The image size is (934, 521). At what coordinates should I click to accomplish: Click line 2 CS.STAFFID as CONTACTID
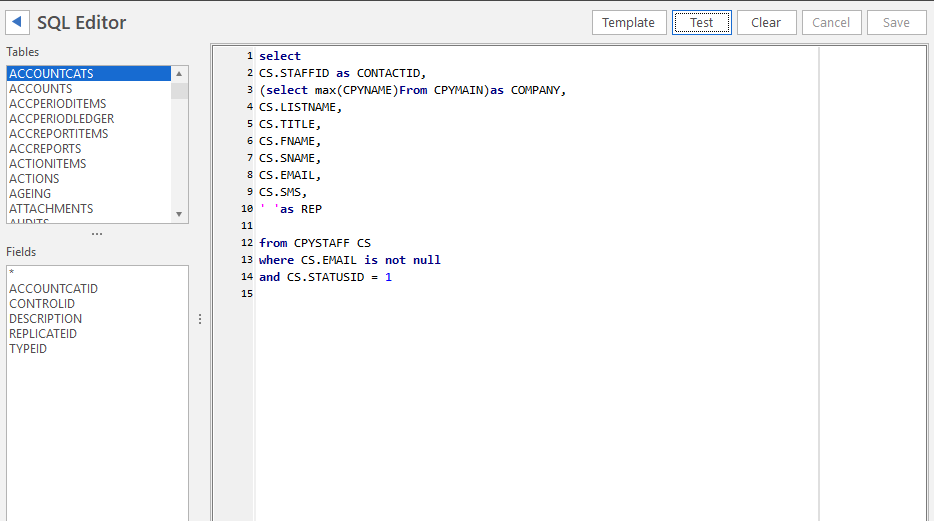[343, 73]
